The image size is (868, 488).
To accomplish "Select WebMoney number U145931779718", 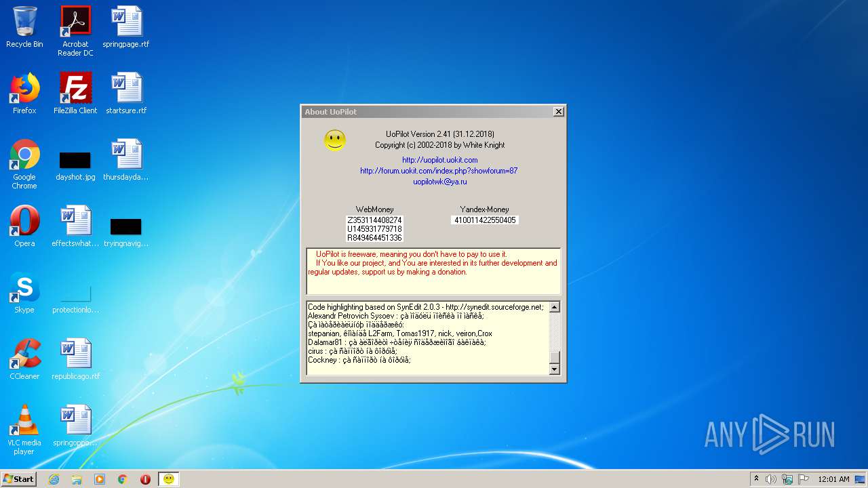I will pyautogui.click(x=374, y=229).
